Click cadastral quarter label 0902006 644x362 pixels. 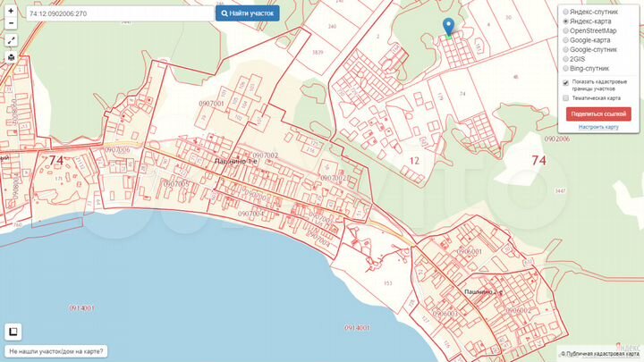click(557, 139)
